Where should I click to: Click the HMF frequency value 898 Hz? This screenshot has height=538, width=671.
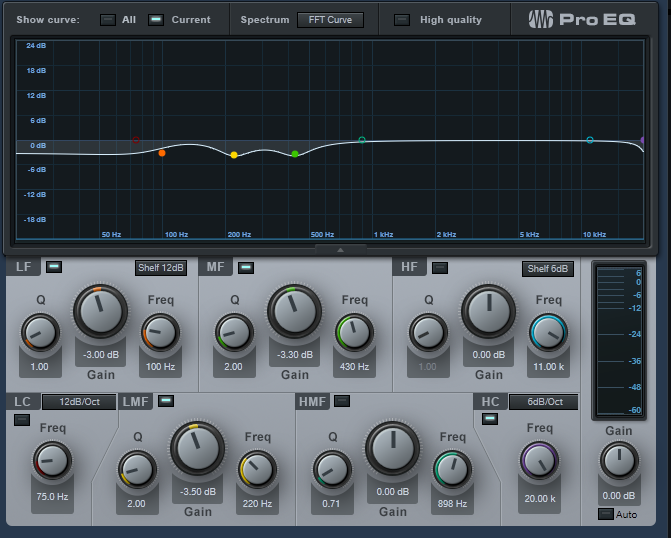point(452,504)
